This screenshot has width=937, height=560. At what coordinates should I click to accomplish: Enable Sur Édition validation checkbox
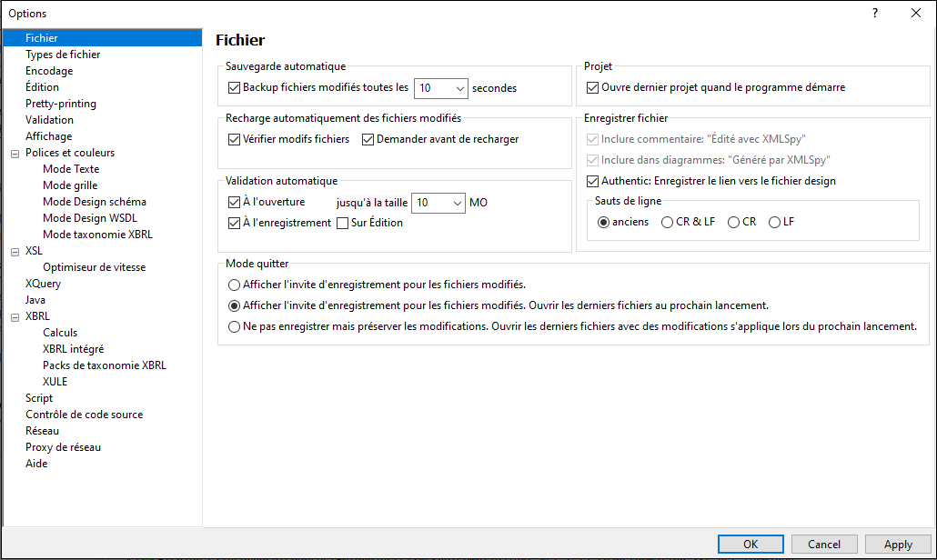[343, 223]
